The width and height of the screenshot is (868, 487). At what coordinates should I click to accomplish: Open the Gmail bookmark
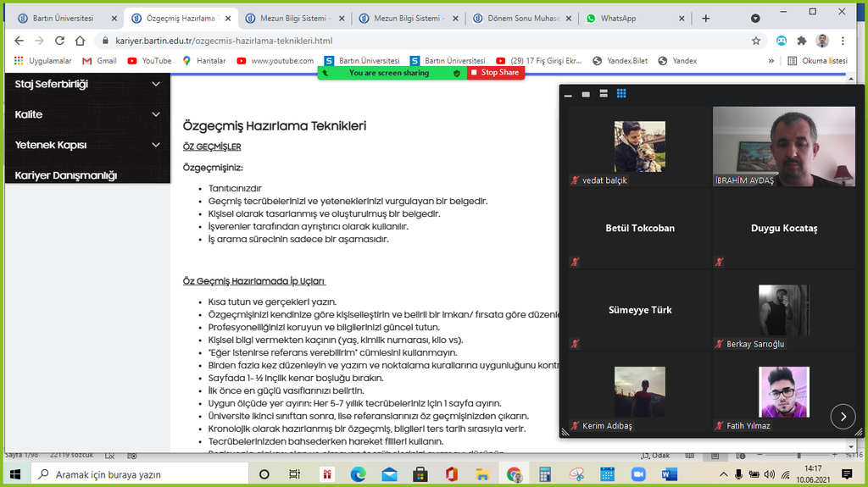tap(99, 61)
